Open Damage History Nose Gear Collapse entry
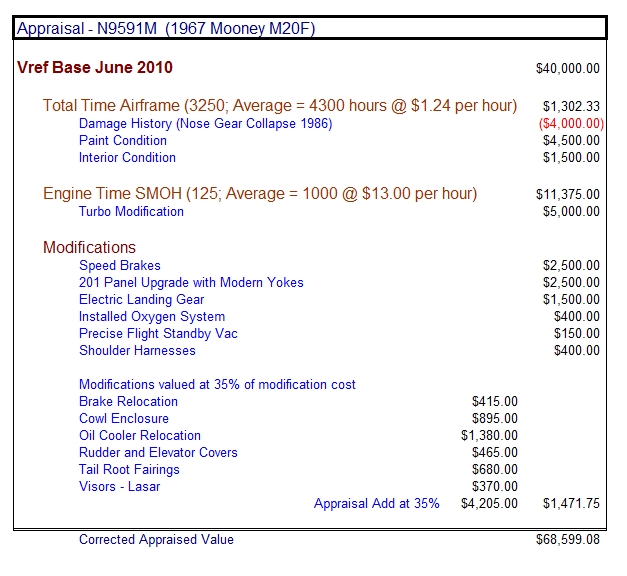Image resolution: width=627 pixels, height=576 pixels. point(205,124)
